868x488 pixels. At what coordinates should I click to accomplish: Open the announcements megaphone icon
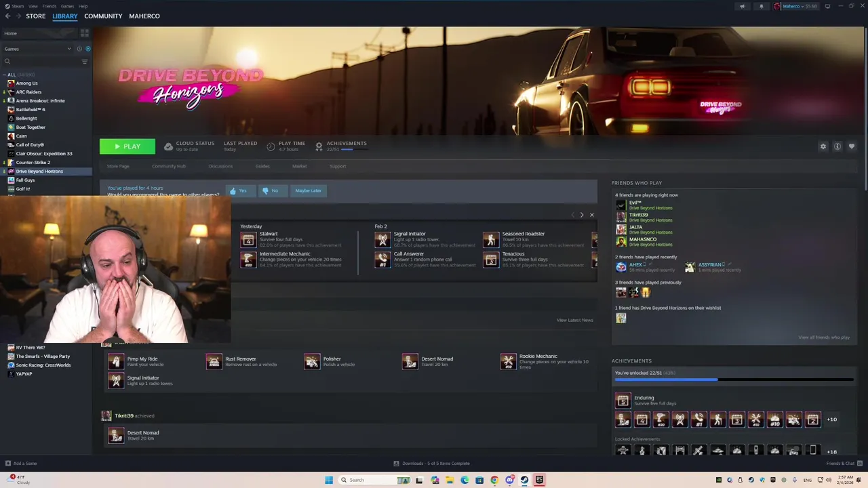[742, 6]
